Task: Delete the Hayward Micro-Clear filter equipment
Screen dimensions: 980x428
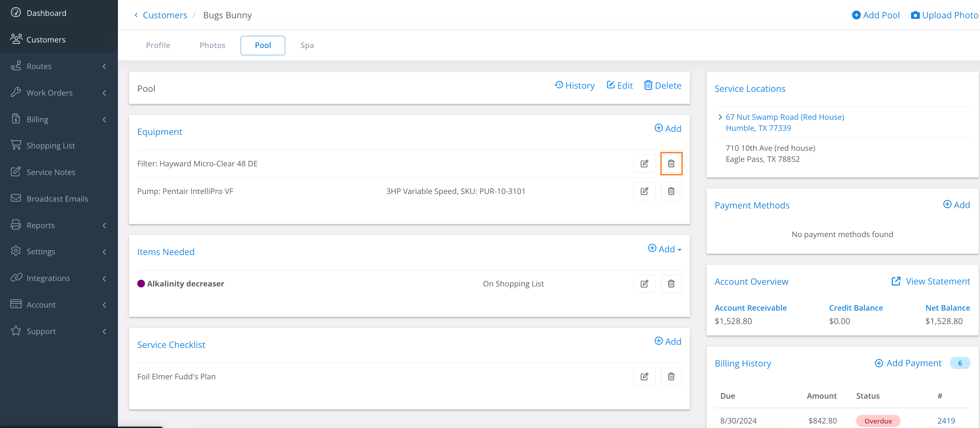Action: 671,164
